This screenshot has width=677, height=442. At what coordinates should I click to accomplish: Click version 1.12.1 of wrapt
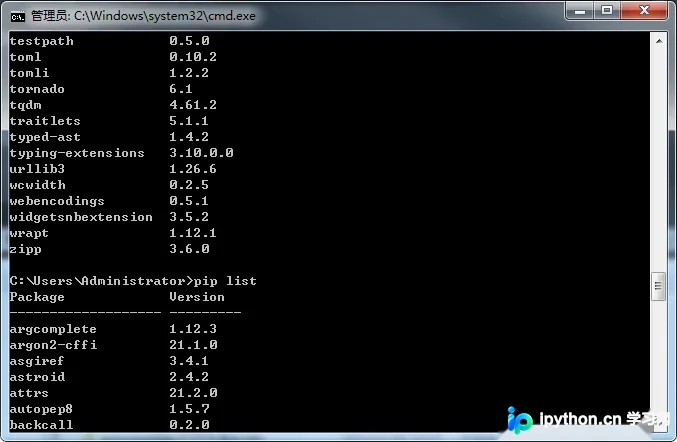point(193,233)
